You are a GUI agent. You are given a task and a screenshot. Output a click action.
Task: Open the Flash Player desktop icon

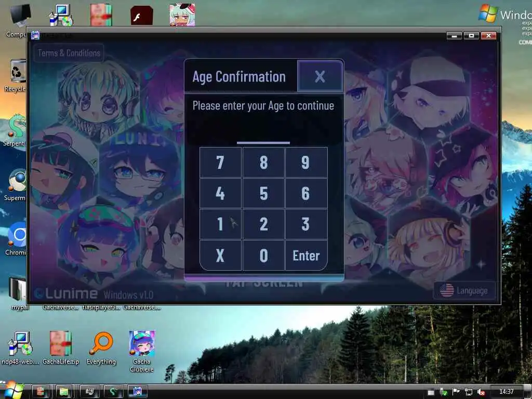[x=141, y=15]
